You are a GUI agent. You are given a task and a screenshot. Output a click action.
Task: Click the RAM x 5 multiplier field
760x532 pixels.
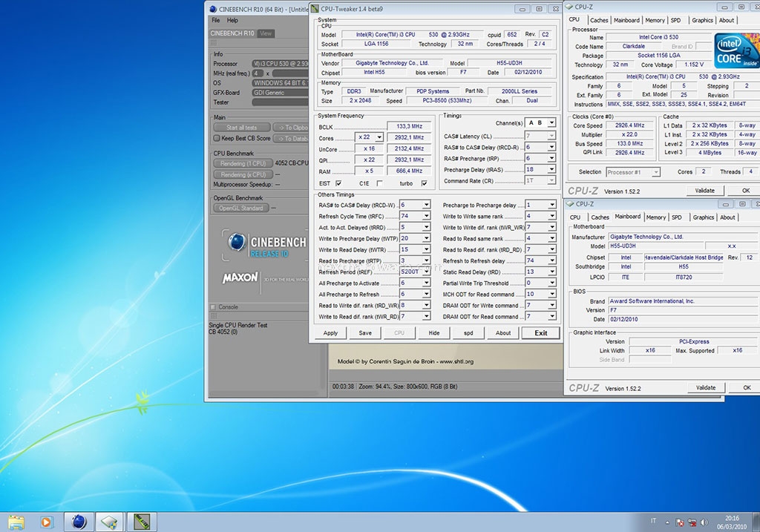click(x=370, y=171)
